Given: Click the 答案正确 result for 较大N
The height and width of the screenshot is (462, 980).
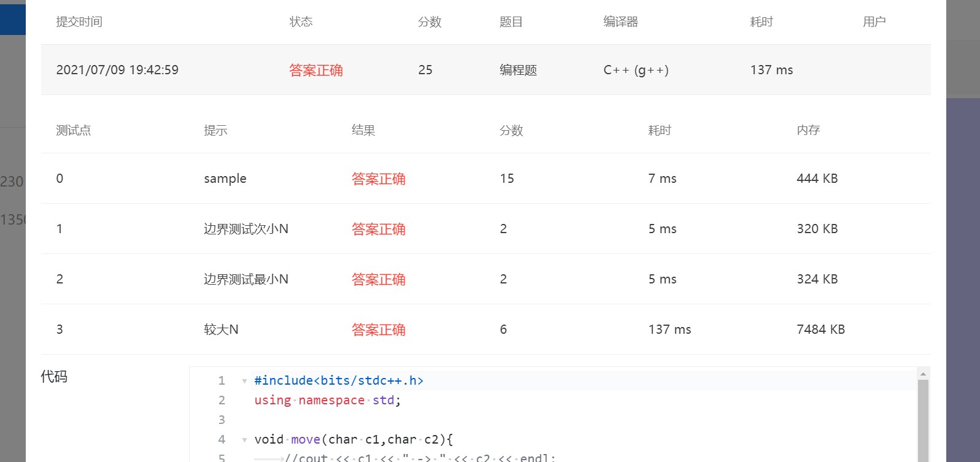Looking at the screenshot, I should (x=379, y=330).
